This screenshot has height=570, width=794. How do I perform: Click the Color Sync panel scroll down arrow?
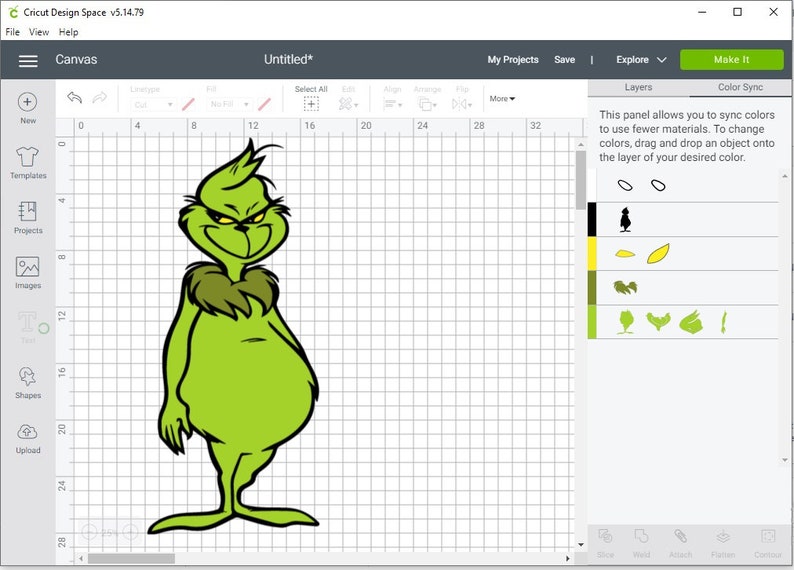[785, 460]
